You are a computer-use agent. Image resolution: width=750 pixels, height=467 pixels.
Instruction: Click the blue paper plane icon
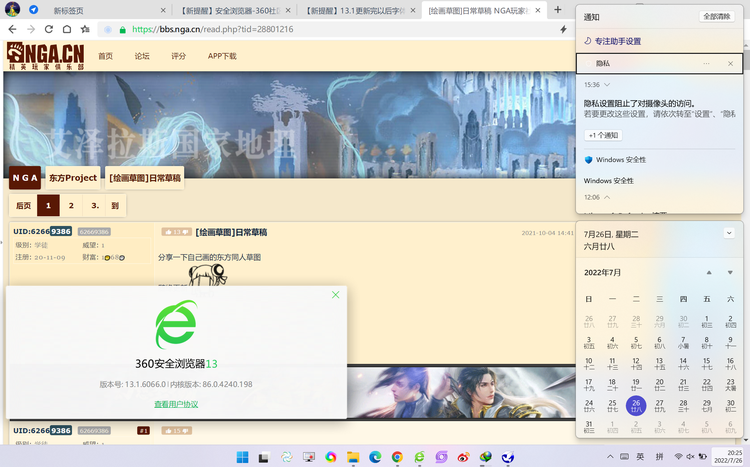click(x=33, y=10)
